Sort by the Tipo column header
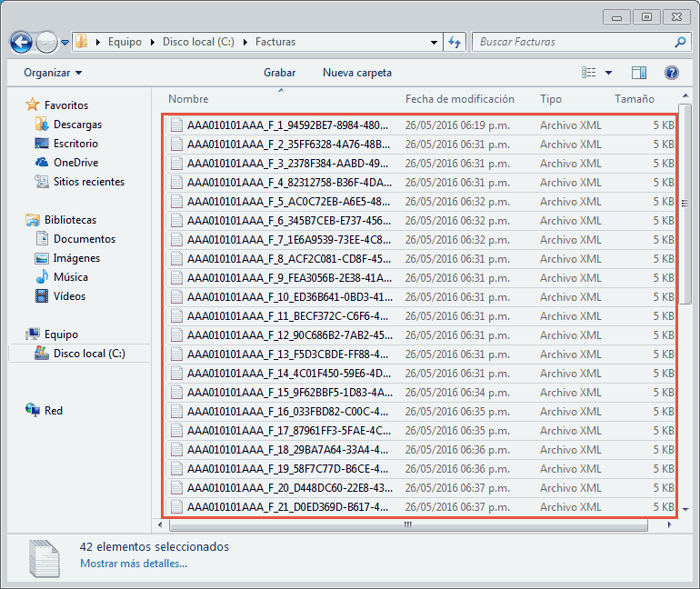This screenshot has height=589, width=700. (551, 99)
